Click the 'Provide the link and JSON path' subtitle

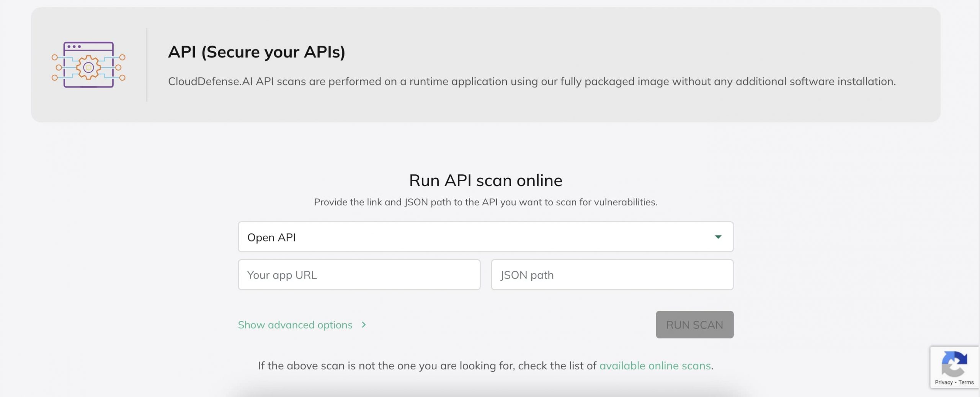pos(485,202)
